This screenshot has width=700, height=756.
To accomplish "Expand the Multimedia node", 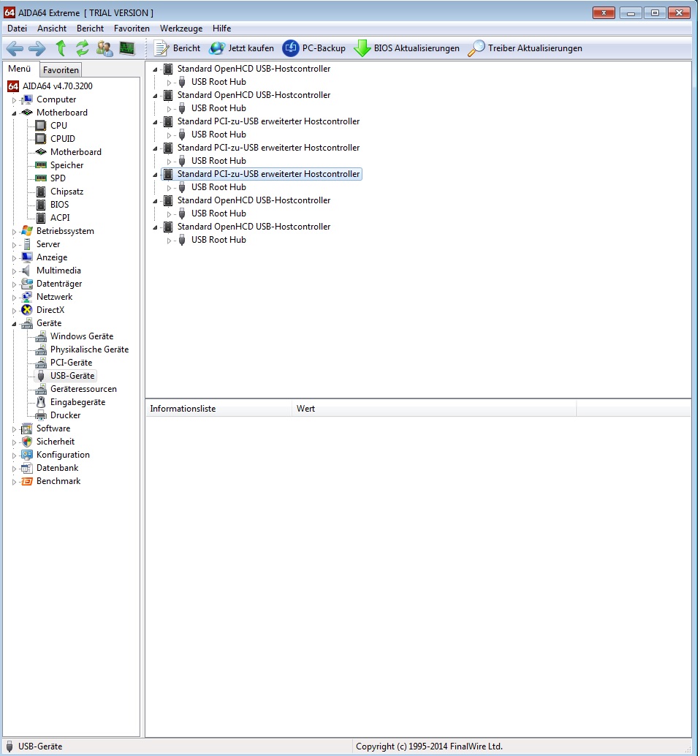I will (x=14, y=271).
